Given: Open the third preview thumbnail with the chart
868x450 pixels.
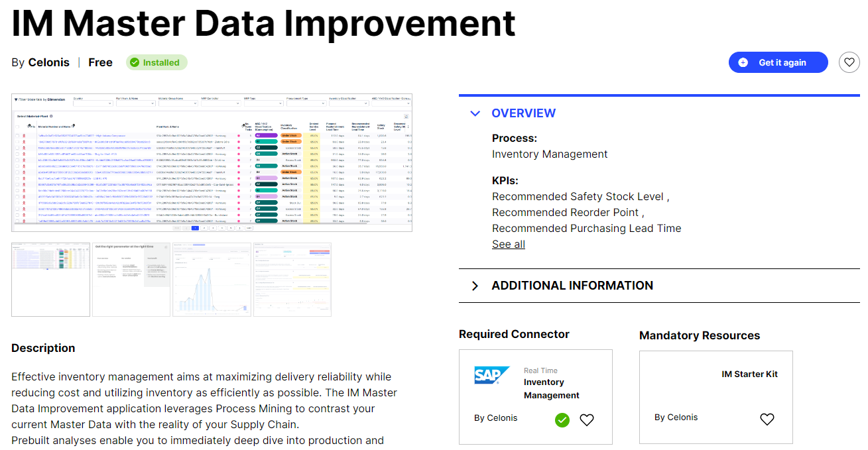Looking at the screenshot, I should pyautogui.click(x=211, y=280).
